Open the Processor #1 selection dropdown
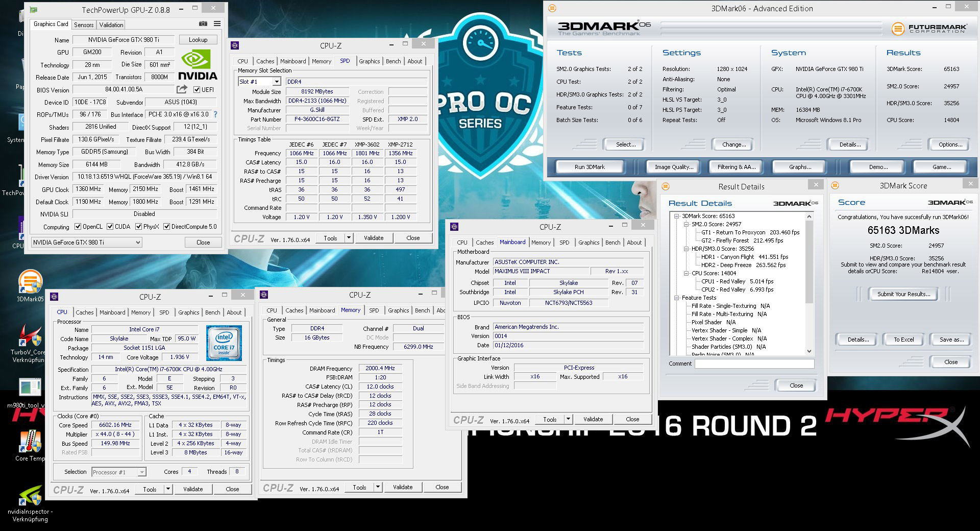The height and width of the screenshot is (531, 980). (x=142, y=472)
